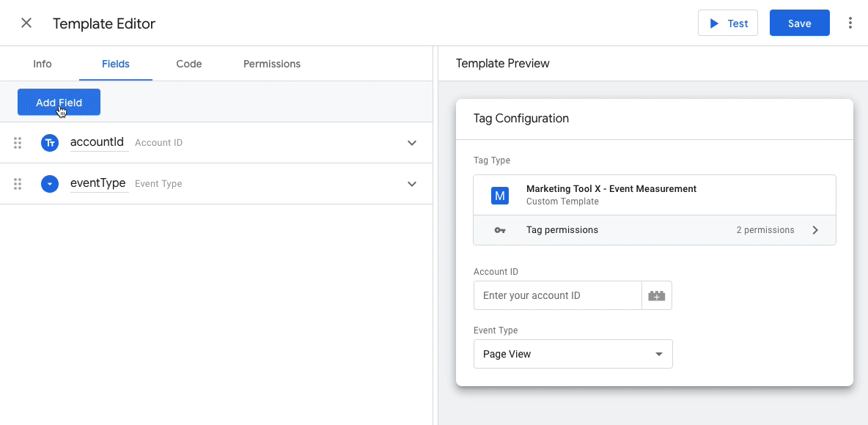Grab the drag handle for the accountId field
Screen dimensions: 868x425
point(18,143)
